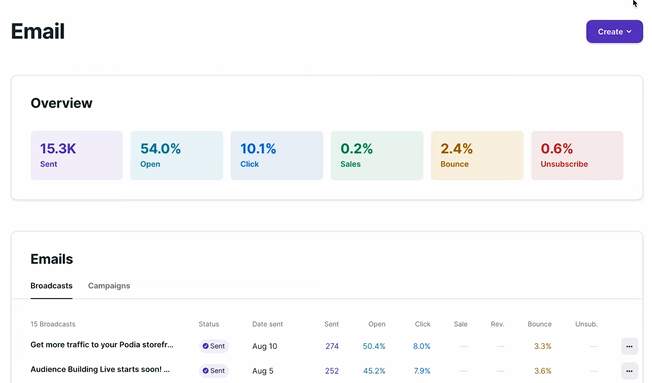Click the 2.4% Bounce overview card
652x383 pixels.
[477, 156]
